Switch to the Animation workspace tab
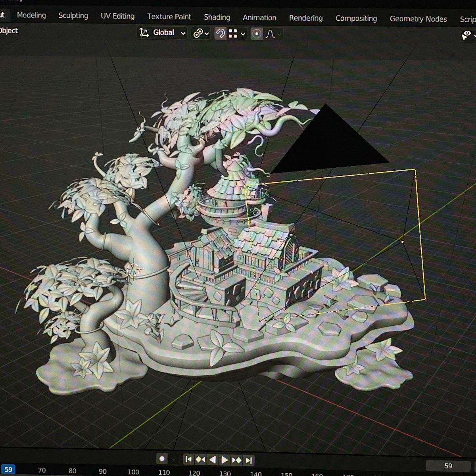Screen dimensions: 476x476 (259, 17)
